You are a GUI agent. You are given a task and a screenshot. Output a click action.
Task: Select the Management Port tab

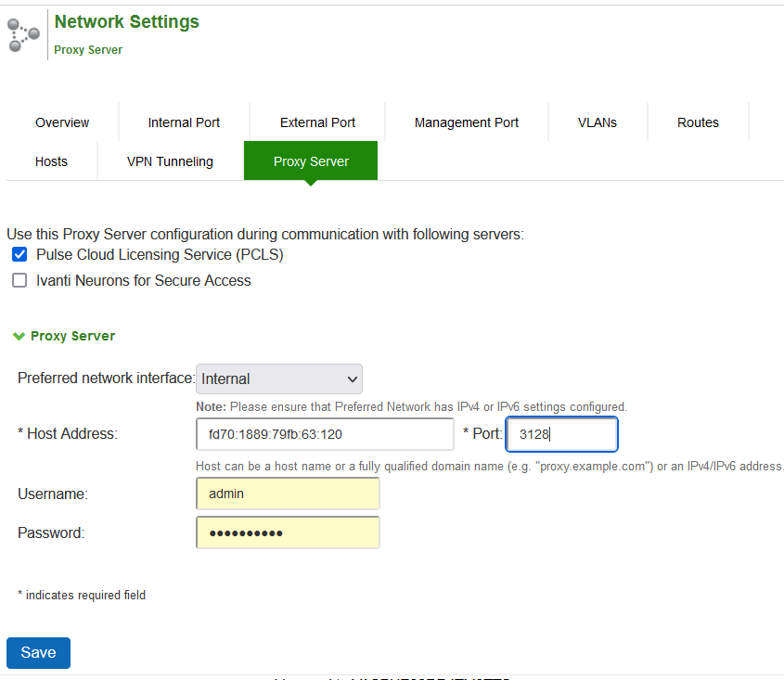click(467, 122)
